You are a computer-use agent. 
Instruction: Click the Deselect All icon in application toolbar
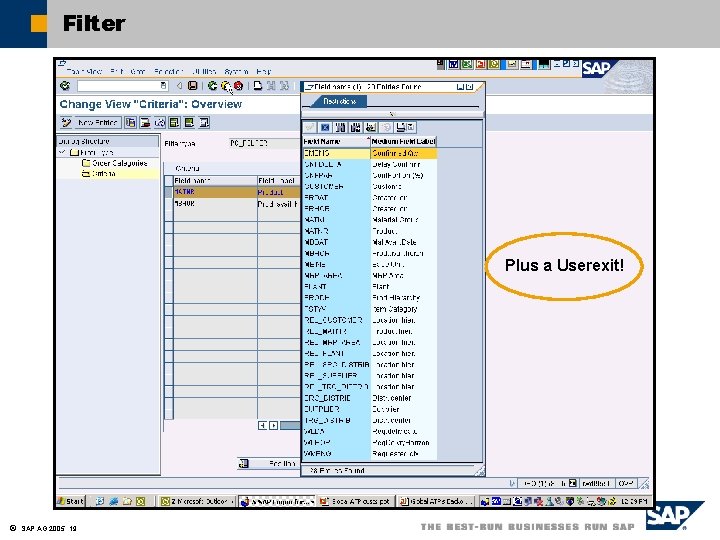tap(204, 123)
